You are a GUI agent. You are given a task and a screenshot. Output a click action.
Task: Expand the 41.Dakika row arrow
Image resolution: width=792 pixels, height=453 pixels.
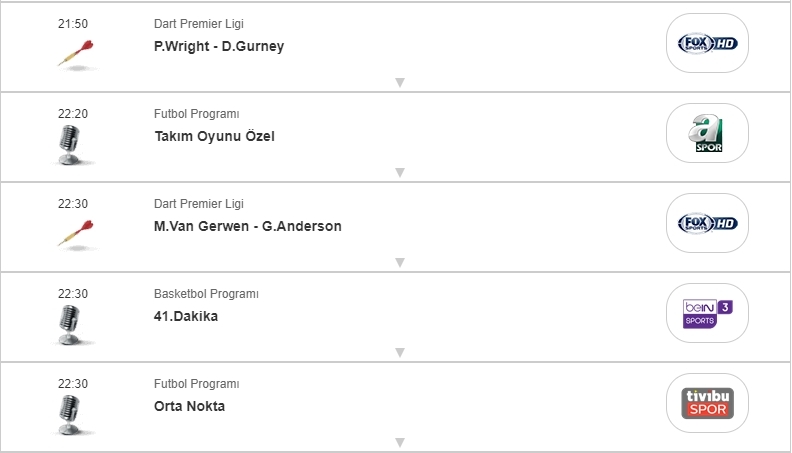pyautogui.click(x=399, y=352)
